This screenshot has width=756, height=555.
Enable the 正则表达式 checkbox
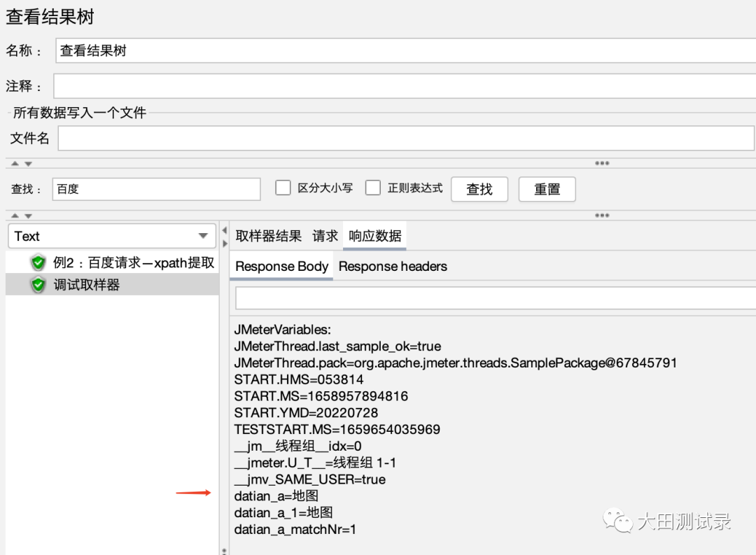coord(373,187)
